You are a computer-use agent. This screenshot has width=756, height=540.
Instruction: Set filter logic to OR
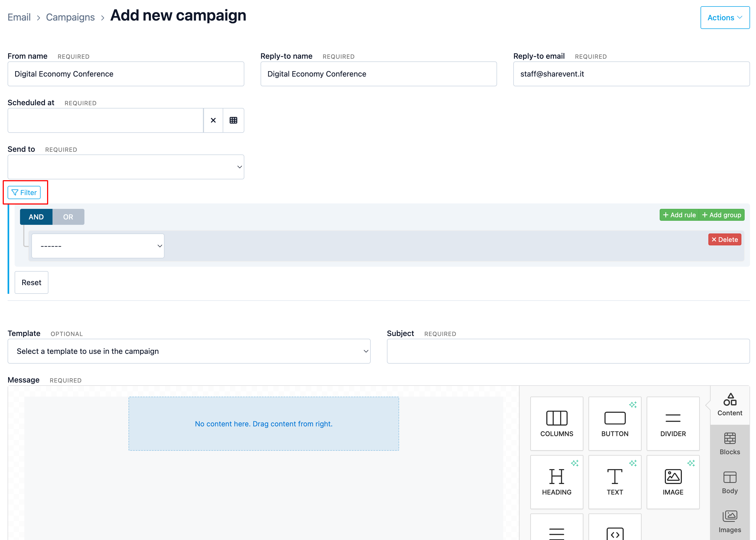[x=68, y=217]
